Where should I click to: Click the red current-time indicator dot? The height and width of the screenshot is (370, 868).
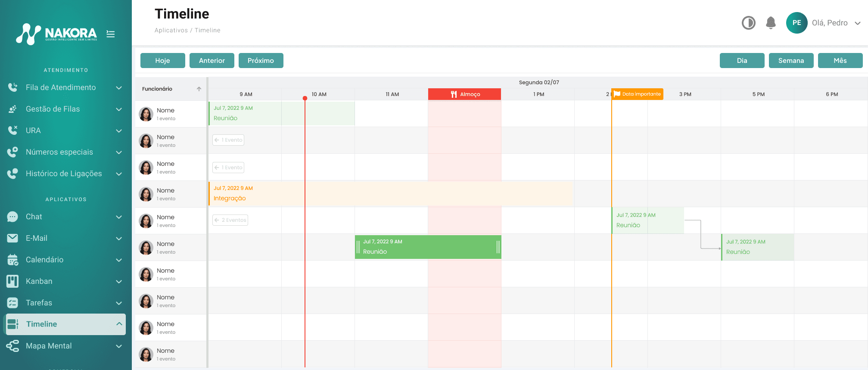(305, 98)
